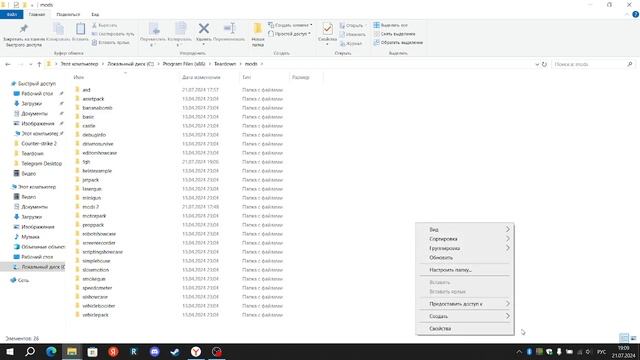This screenshot has width=640, height=360.
Task: Click the Move to icon
Action: 154,29
